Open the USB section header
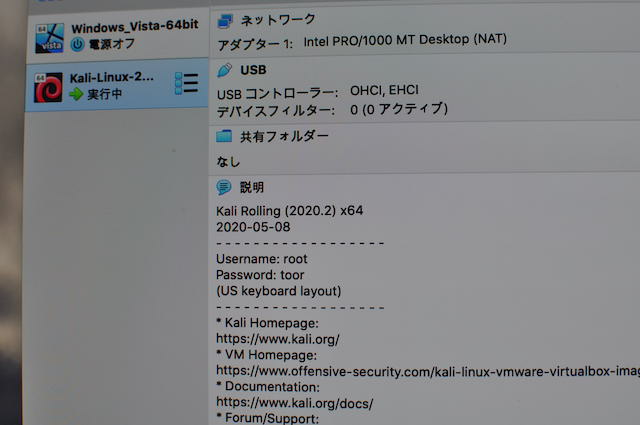The image size is (640, 425). click(253, 70)
